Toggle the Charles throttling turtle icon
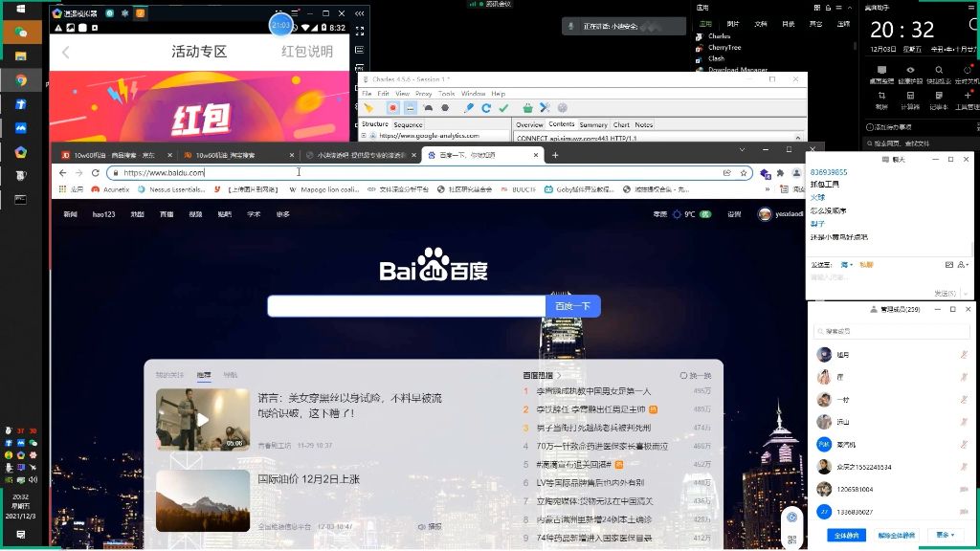 click(428, 108)
